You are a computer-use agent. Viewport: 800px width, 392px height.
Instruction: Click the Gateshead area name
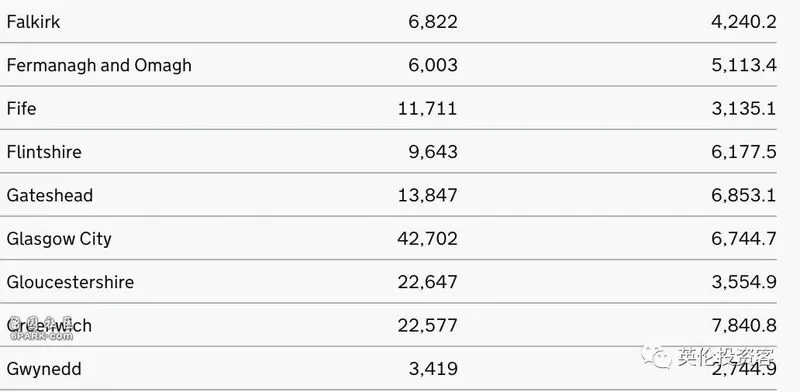(x=49, y=195)
